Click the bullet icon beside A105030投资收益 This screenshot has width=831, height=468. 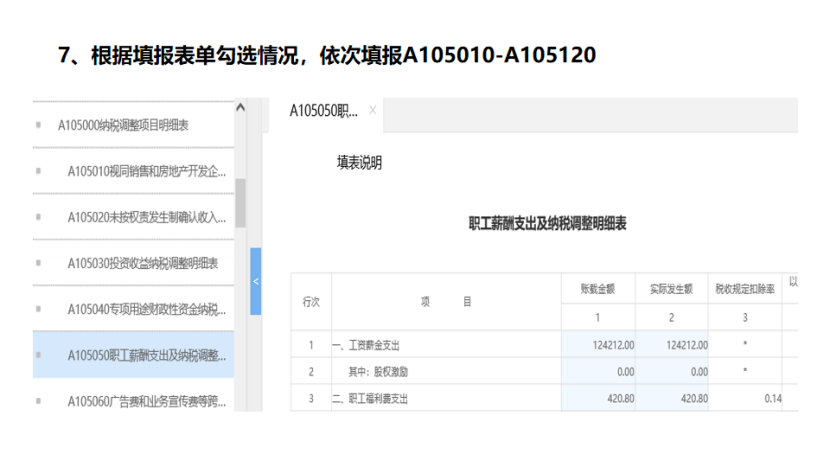[39, 263]
